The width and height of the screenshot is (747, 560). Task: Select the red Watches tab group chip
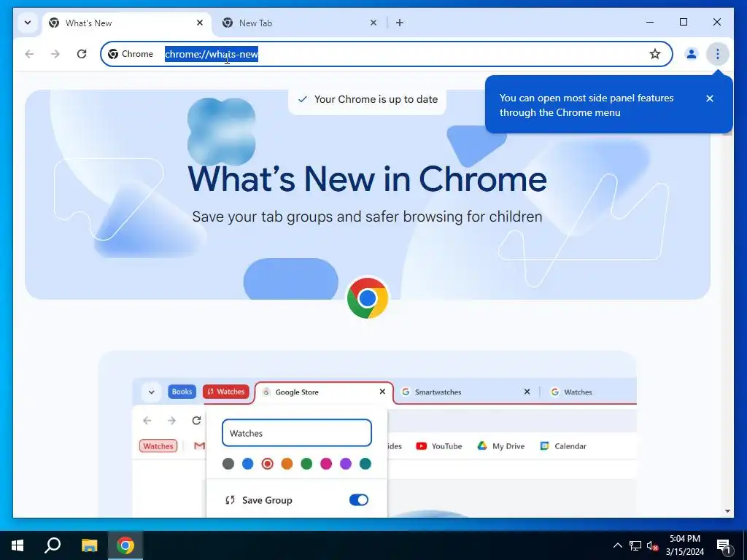226,392
